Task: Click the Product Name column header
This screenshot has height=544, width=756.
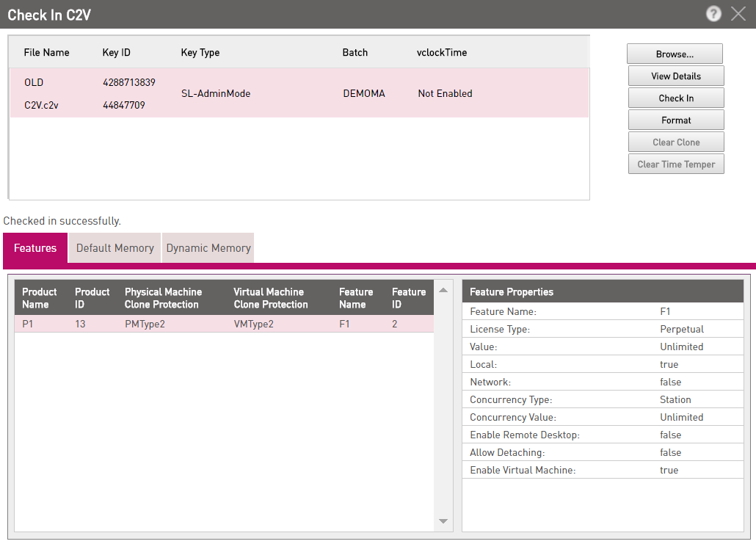Action: (40, 298)
